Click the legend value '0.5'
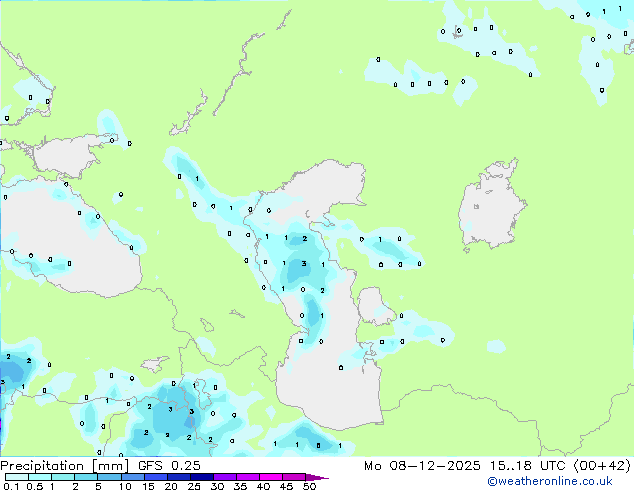This screenshot has height=490, width=634. (x=35, y=486)
